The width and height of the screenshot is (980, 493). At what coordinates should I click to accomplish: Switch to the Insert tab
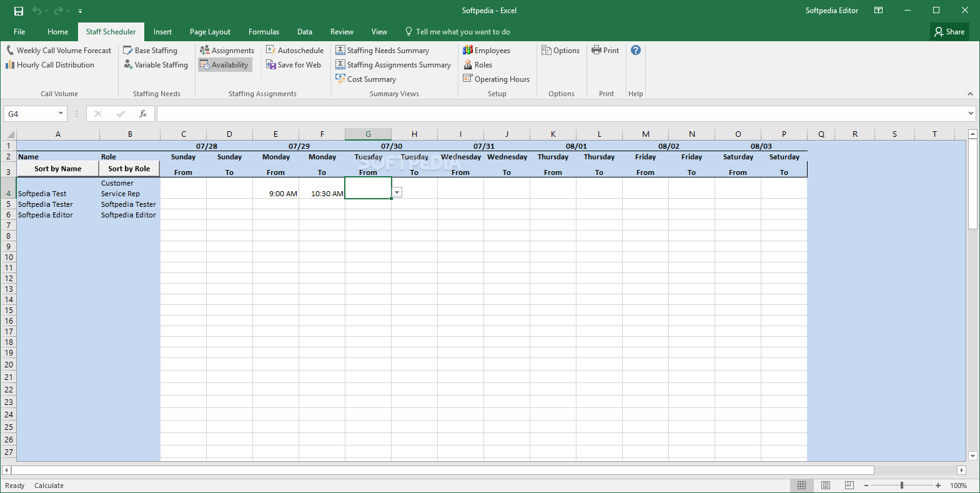click(x=162, y=32)
